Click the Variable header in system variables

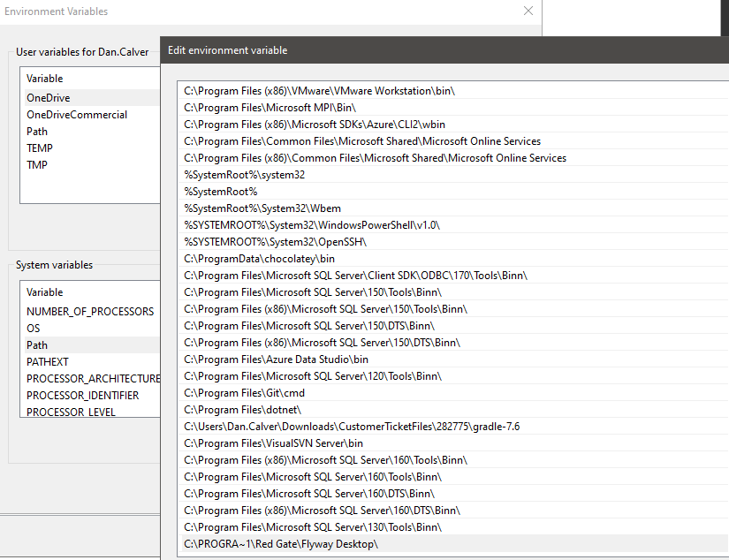point(45,292)
